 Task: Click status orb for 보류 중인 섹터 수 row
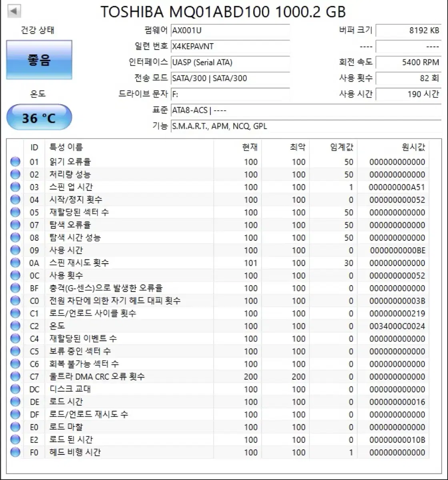coord(15,351)
